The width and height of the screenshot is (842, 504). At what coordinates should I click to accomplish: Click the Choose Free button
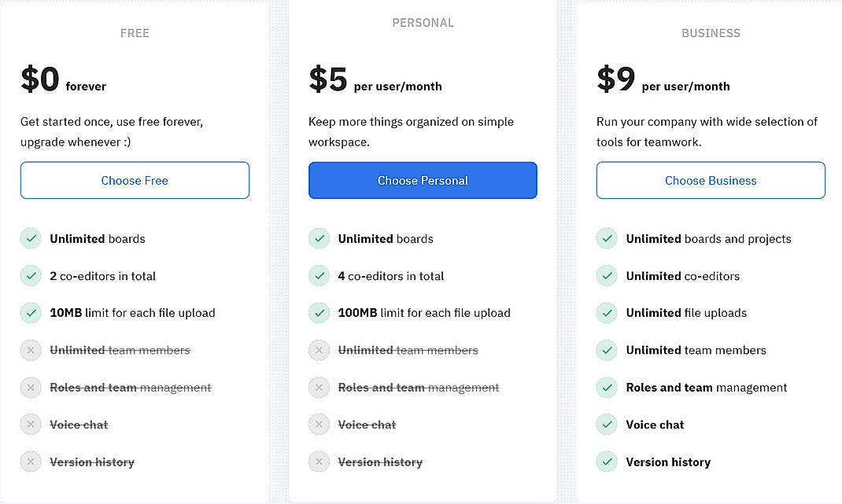tap(135, 180)
